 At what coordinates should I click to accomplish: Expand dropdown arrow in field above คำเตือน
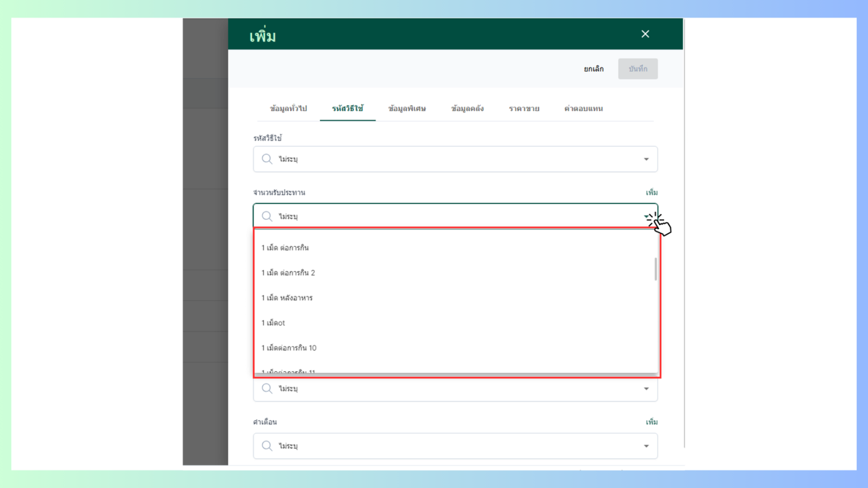(646, 389)
